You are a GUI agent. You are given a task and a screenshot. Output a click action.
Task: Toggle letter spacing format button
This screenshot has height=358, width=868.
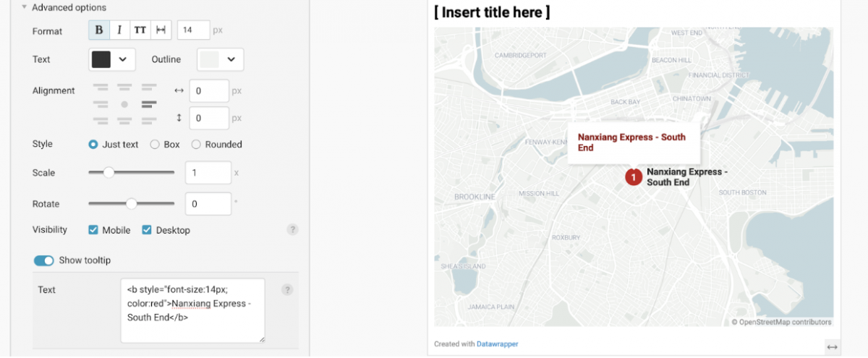click(x=161, y=30)
